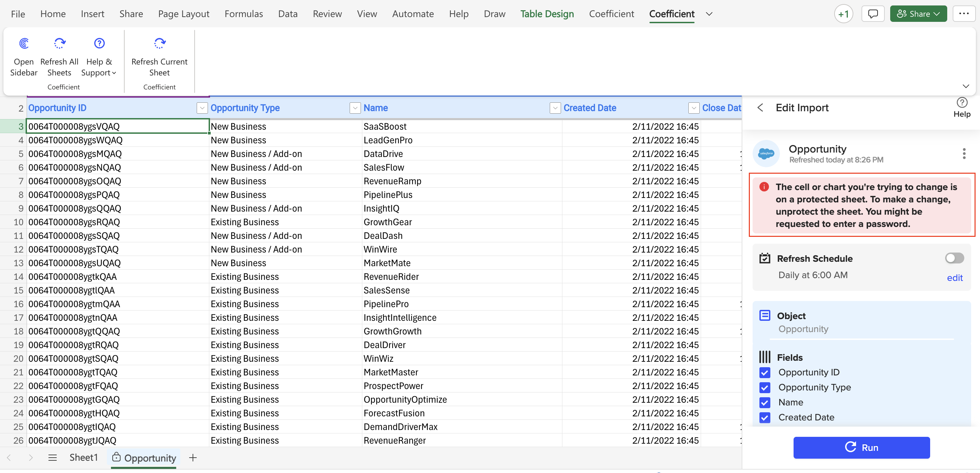Click the red error alert icon
The width and height of the screenshot is (980, 473).
764,187
